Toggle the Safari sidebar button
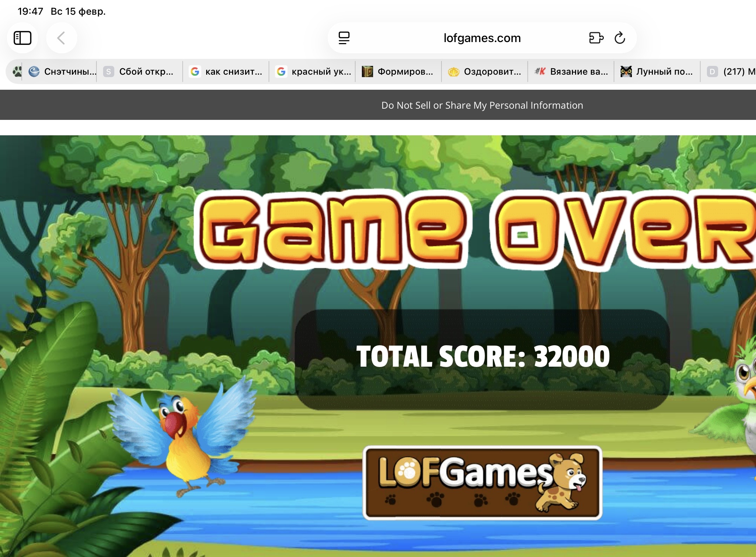The width and height of the screenshot is (756, 557). point(22,38)
